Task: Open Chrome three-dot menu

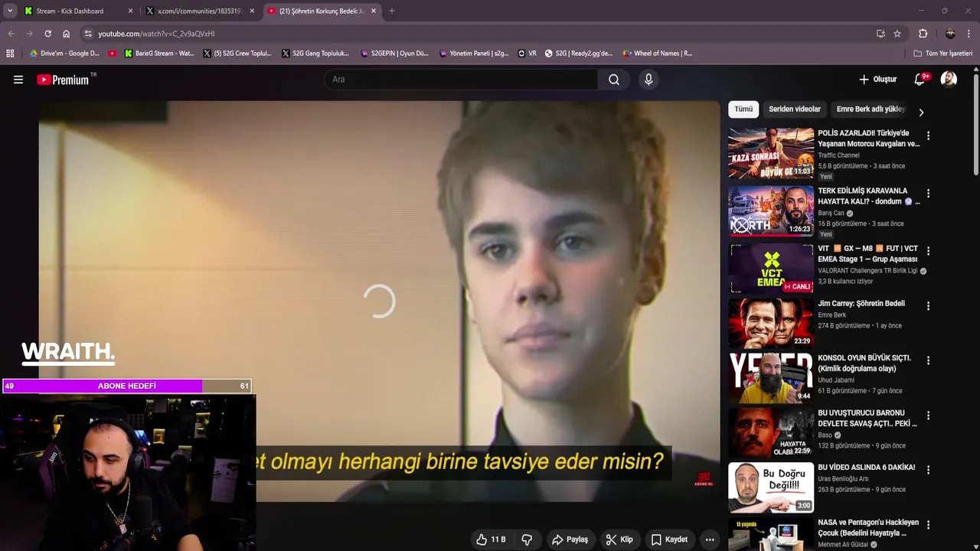Action: point(969,34)
